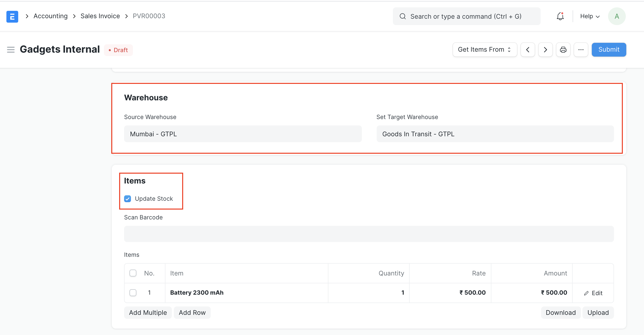The image size is (644, 335).
Task: Click the printer icon button
Action: pyautogui.click(x=563, y=50)
